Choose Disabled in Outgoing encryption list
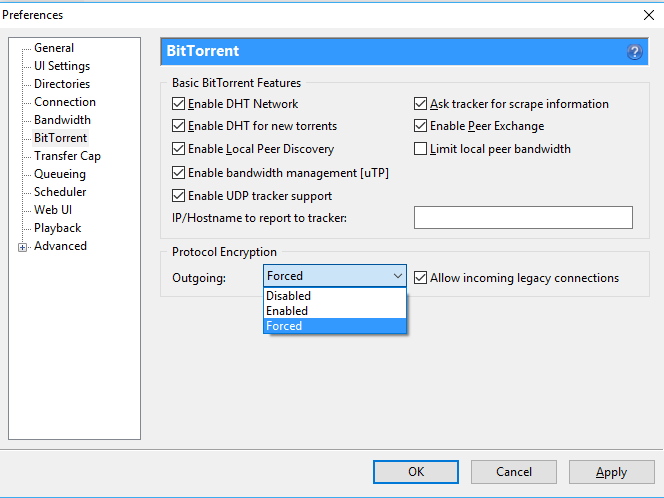The height and width of the screenshot is (498, 664). 335,296
